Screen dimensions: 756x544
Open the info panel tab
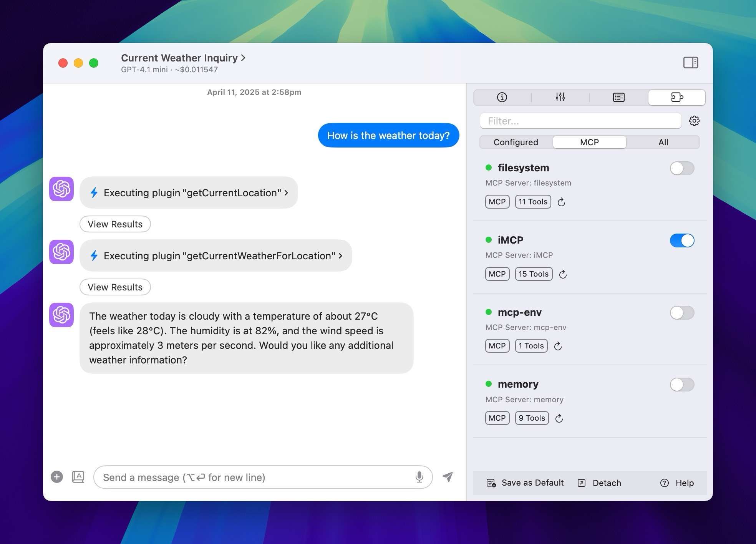point(502,97)
